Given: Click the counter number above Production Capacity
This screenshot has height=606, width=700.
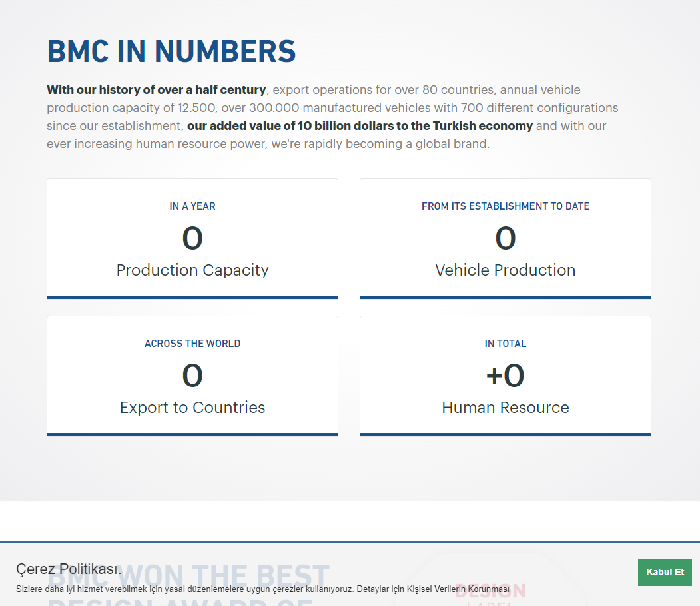Looking at the screenshot, I should click(x=192, y=238).
